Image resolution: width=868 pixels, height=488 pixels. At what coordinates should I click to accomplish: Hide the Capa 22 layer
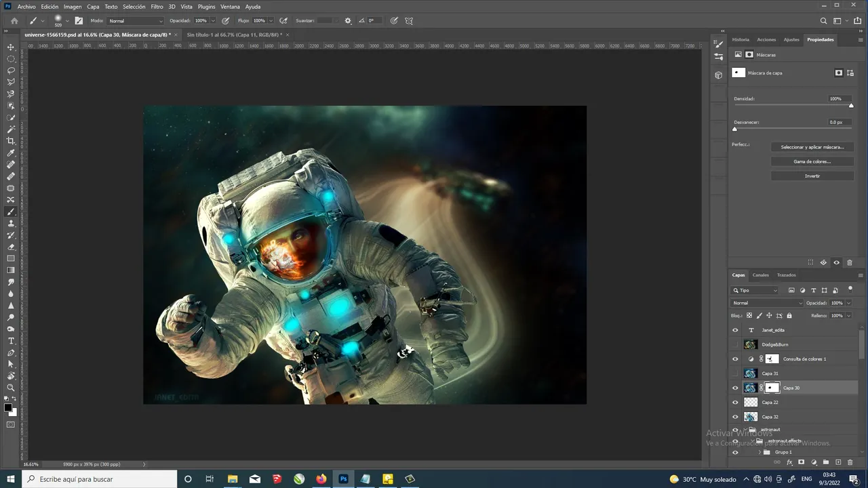pyautogui.click(x=735, y=402)
